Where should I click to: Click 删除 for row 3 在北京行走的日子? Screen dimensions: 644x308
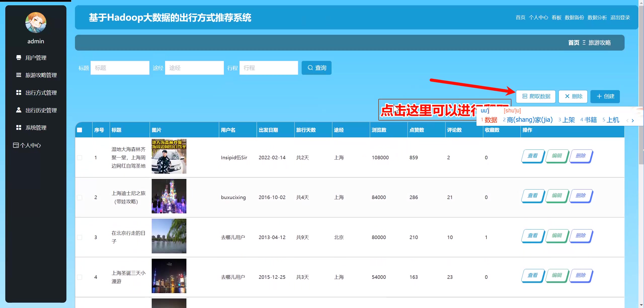tap(581, 236)
